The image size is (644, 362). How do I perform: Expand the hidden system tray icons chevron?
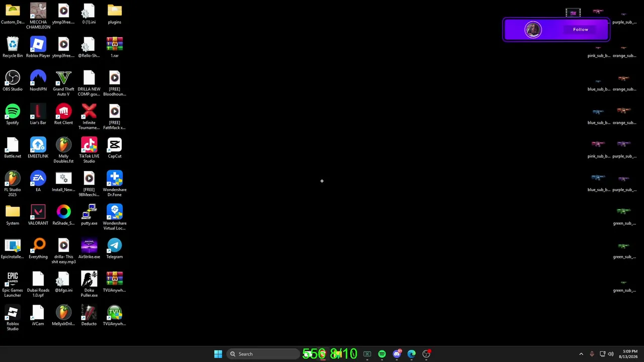tap(581, 354)
